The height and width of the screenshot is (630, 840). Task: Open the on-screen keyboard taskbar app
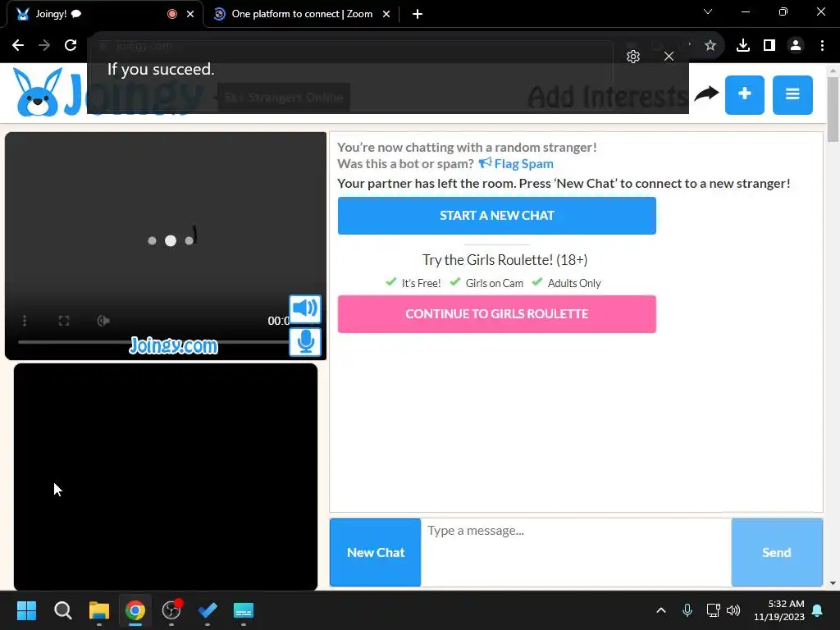[x=243, y=610]
